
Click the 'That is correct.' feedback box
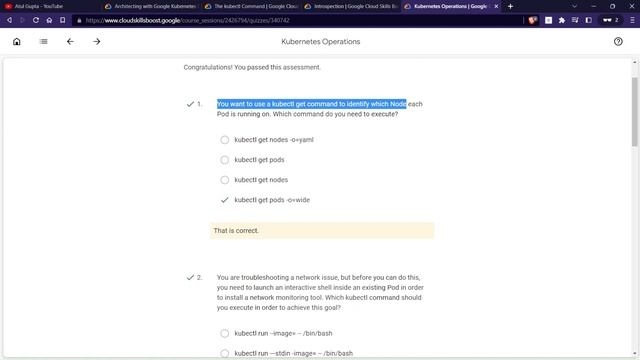(322, 231)
